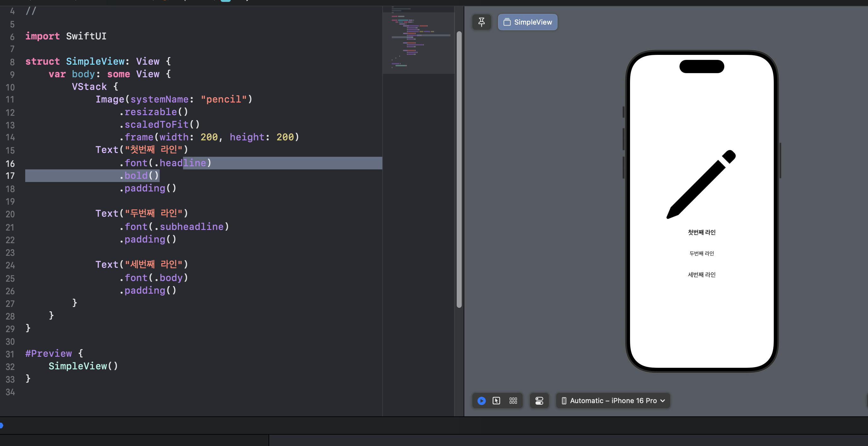This screenshot has width=868, height=446.
Task: Select the 세번째 라인 text in the preview
Action: coord(702,275)
